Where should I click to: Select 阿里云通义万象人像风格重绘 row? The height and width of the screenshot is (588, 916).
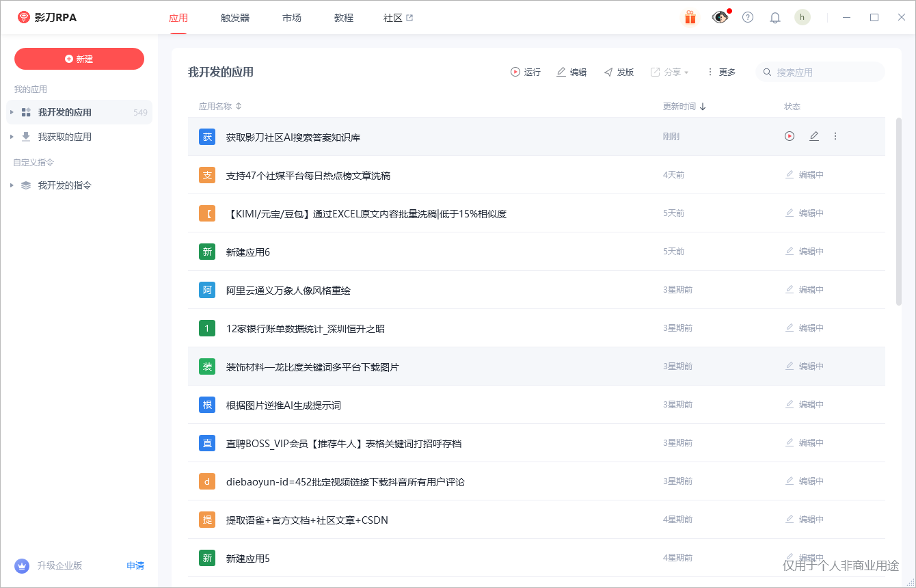coord(537,290)
